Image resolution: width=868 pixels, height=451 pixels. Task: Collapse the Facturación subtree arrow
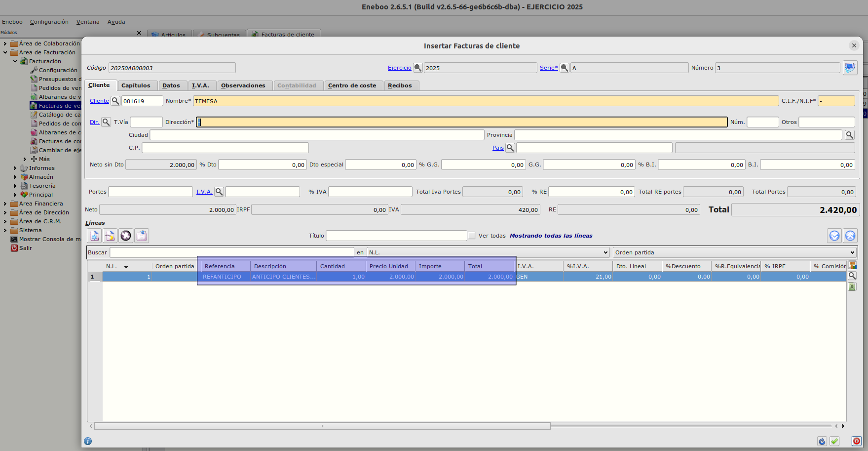pos(15,61)
